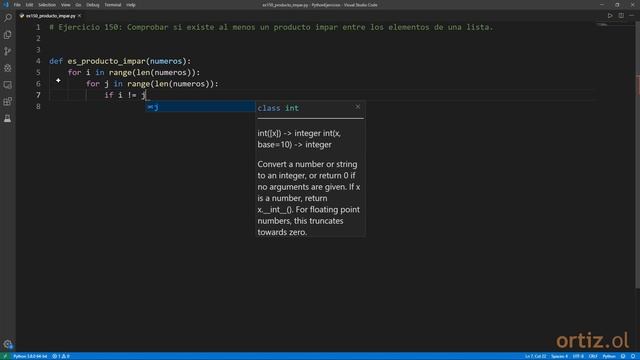Open the Debug view bug icon

click(8, 68)
